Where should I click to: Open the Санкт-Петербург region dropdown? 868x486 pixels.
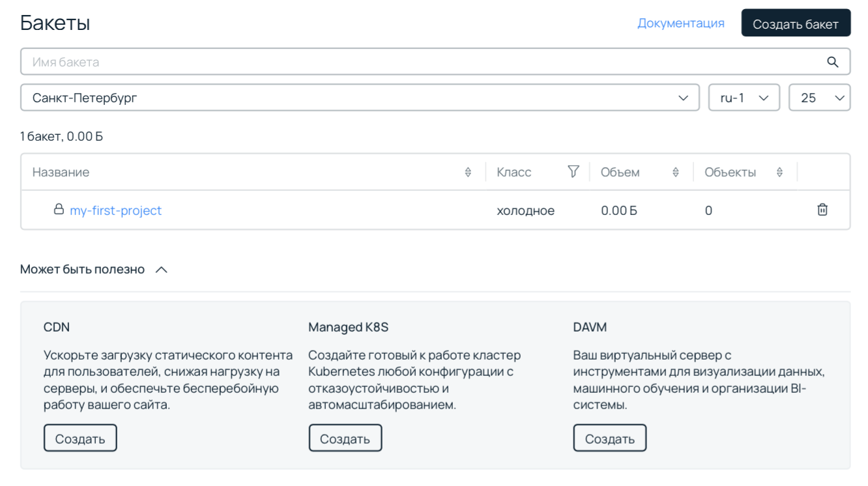(x=359, y=98)
